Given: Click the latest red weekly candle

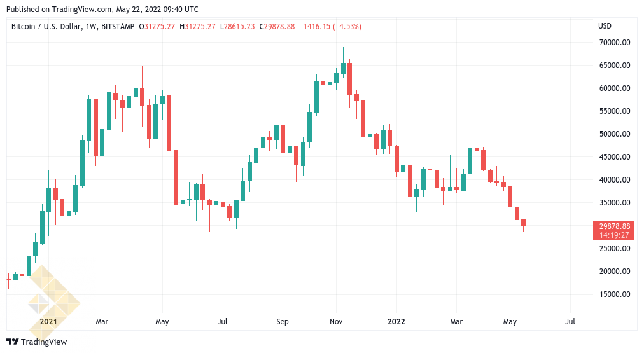Looking at the screenshot, I should 523,223.
